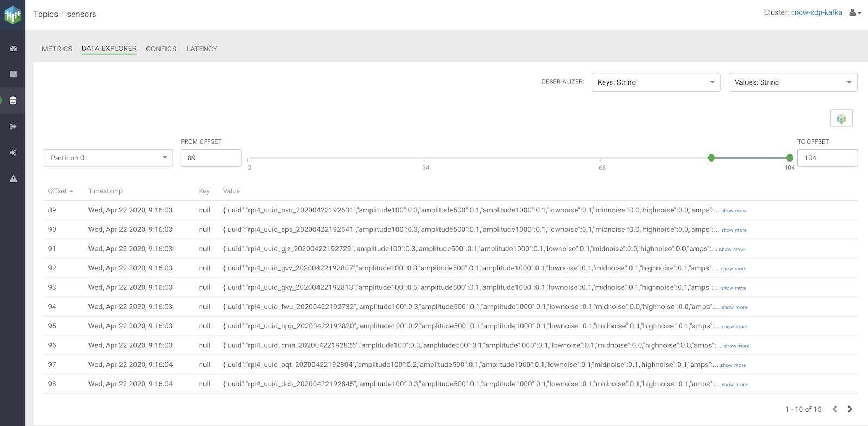
Task: Focus the TO OFFSET input field
Action: click(x=827, y=158)
